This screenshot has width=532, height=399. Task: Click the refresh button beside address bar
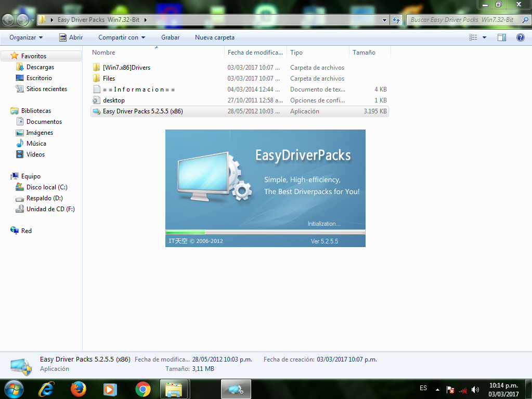click(396, 20)
